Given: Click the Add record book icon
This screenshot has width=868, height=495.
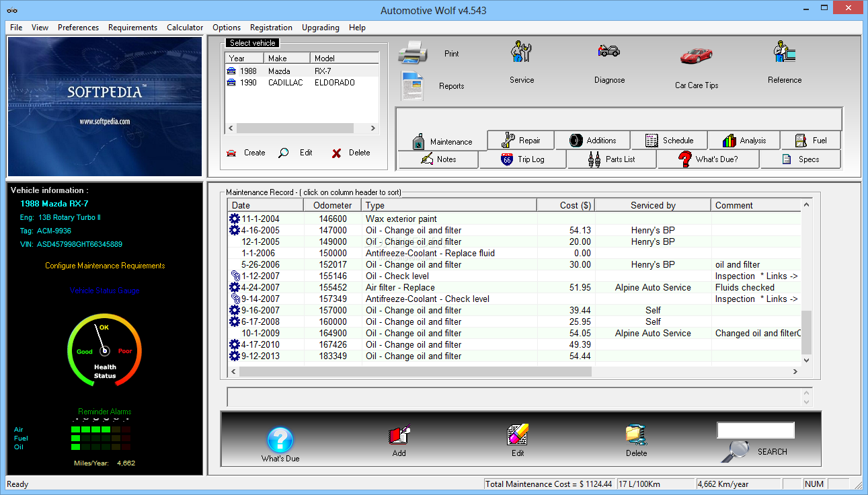Looking at the screenshot, I should 399,435.
